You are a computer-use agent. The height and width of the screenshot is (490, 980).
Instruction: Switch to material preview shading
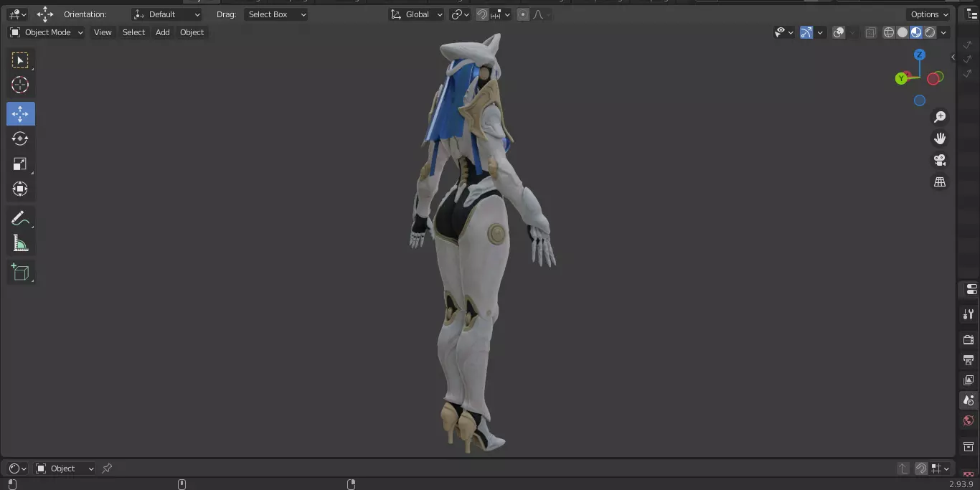916,32
